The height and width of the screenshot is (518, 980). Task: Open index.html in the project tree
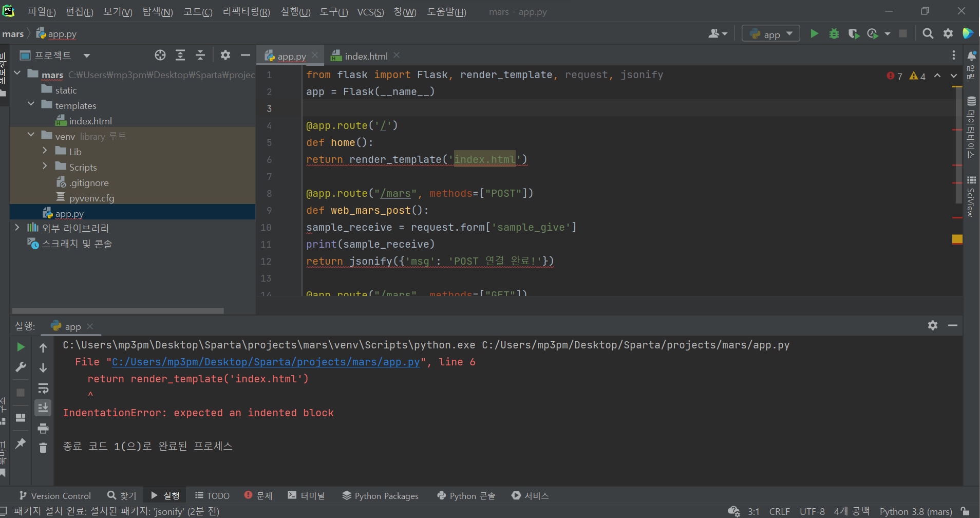coord(90,121)
